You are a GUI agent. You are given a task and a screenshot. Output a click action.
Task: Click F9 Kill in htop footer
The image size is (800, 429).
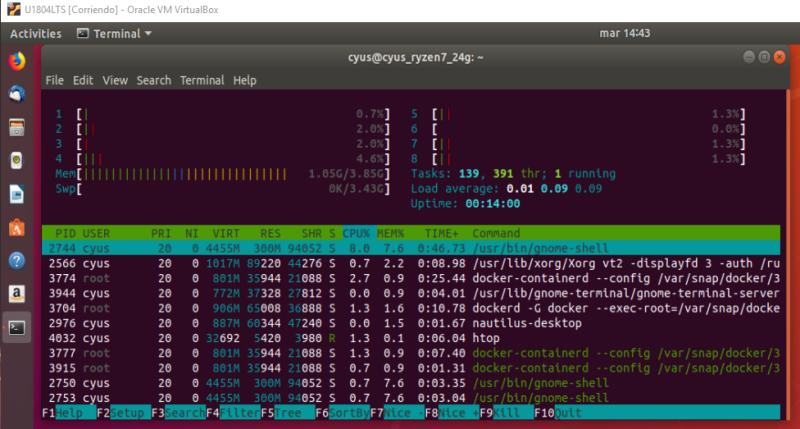pyautogui.click(x=506, y=413)
